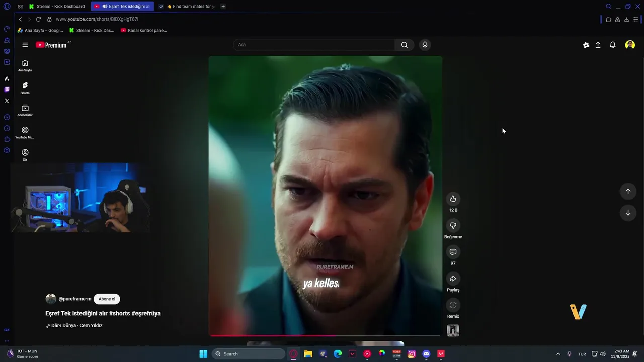
Task: Open the YouTube hamburger guide menu
Action: pyautogui.click(x=25, y=45)
